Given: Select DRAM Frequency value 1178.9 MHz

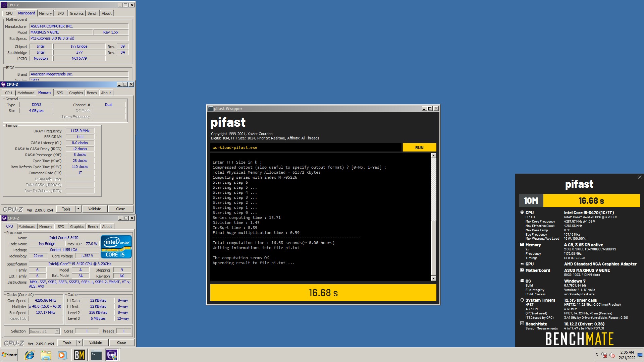Looking at the screenshot, I should (x=80, y=131).
